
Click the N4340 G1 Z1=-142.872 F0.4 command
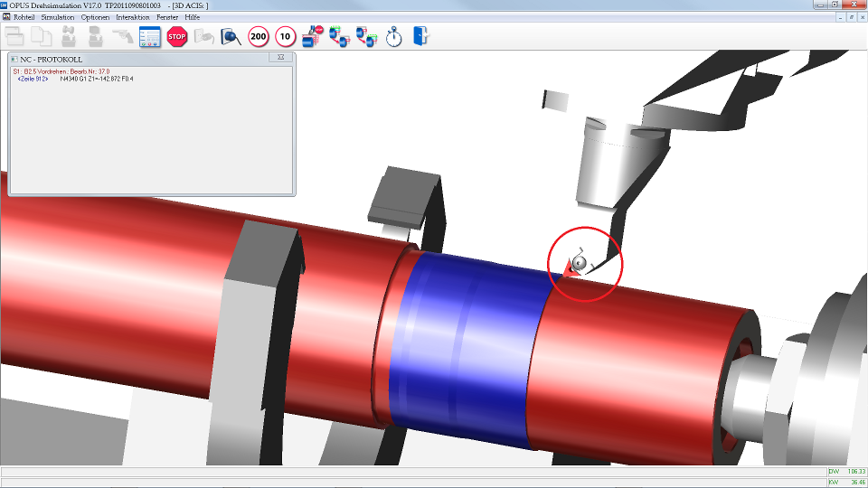[x=97, y=80]
